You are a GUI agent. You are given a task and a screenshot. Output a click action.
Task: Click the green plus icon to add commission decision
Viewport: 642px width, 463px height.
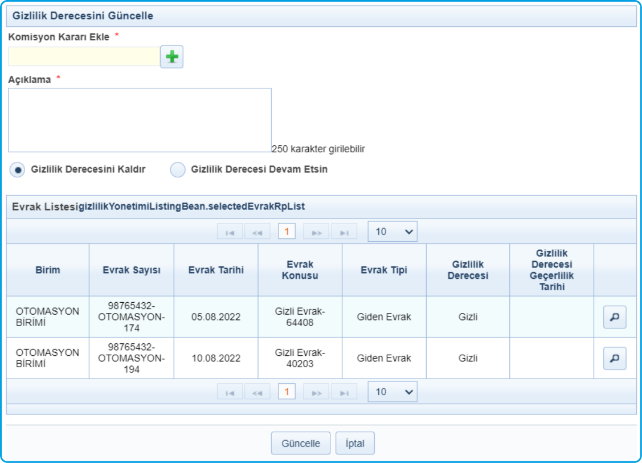(172, 57)
